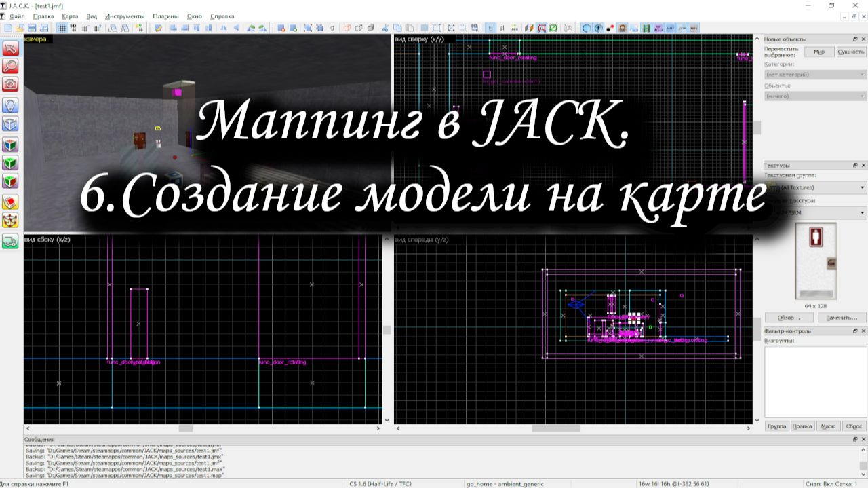Toggle 3D grid display icon
868x488 pixels.
[x=73, y=28]
